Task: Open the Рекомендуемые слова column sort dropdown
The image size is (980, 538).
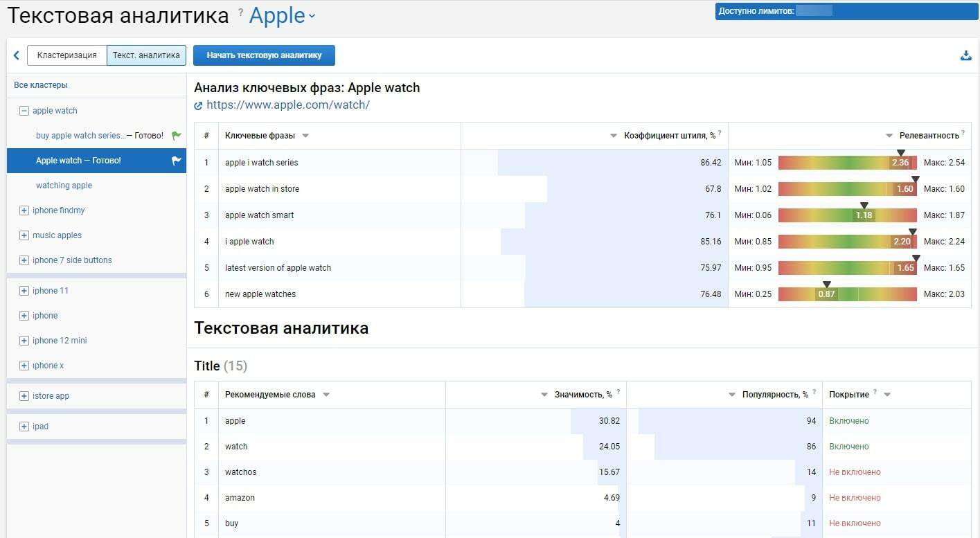Action: [x=326, y=395]
